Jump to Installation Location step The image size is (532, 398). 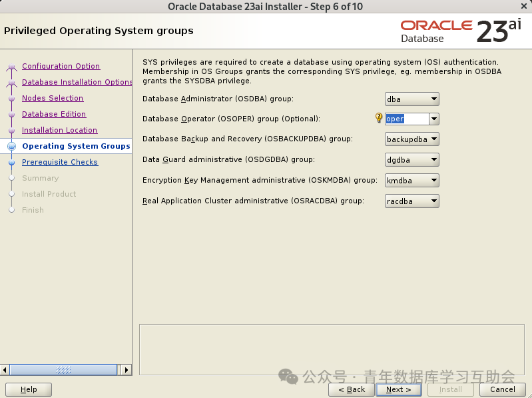pyautogui.click(x=59, y=130)
